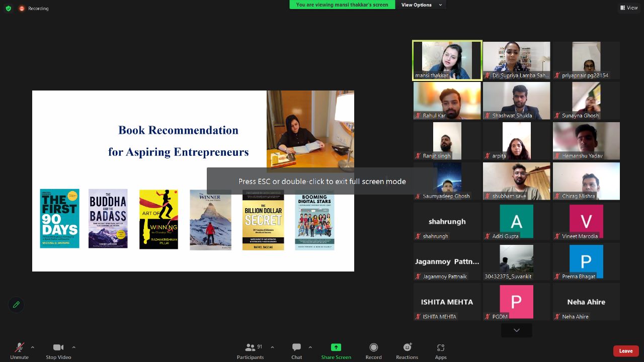Select mansi thakkar's video tile
The height and width of the screenshot is (362, 644).
(x=447, y=60)
